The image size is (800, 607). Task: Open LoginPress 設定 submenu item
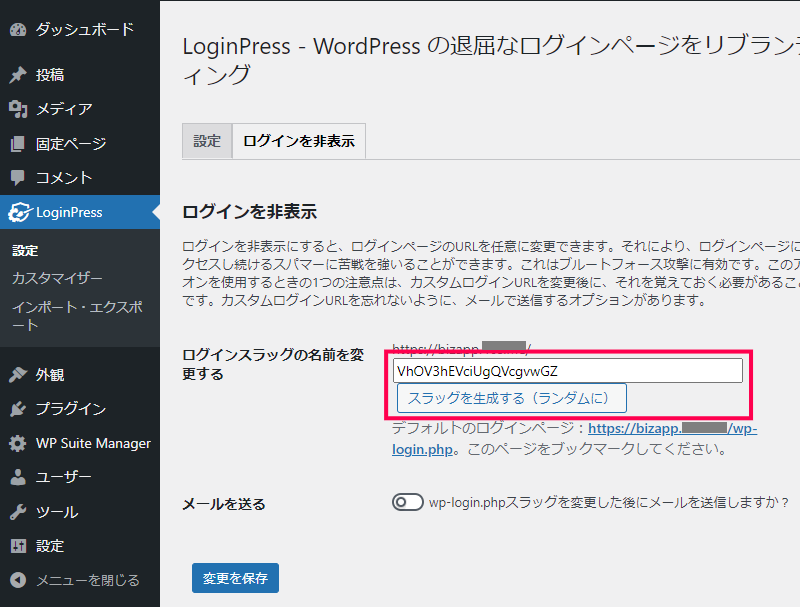click(25, 251)
